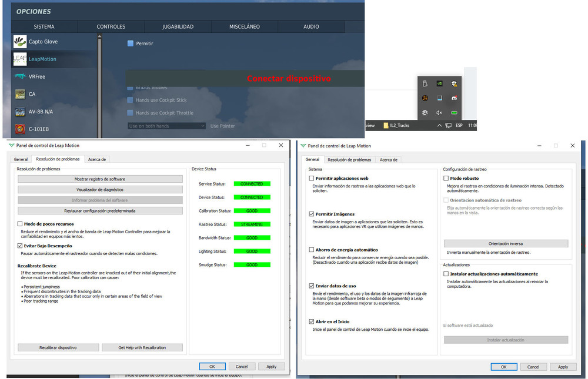Open the C-101EB module icon
This screenshot has width=588, height=379.
(20, 129)
